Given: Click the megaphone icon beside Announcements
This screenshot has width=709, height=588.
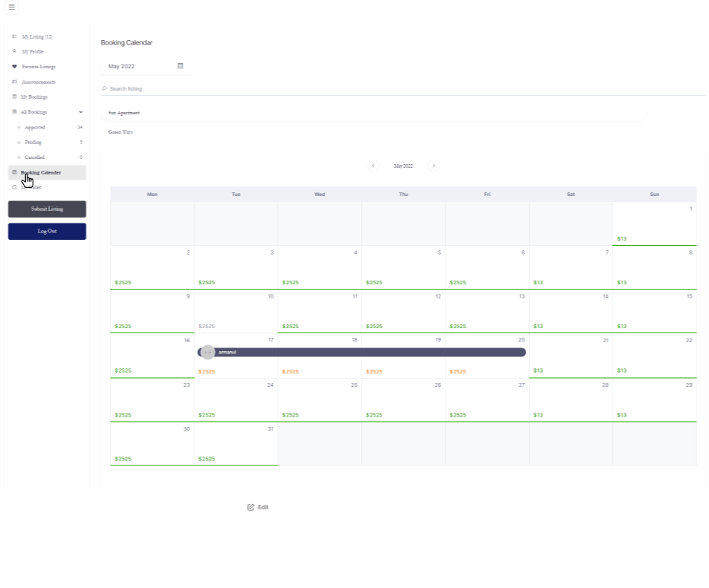Looking at the screenshot, I should 14,82.
